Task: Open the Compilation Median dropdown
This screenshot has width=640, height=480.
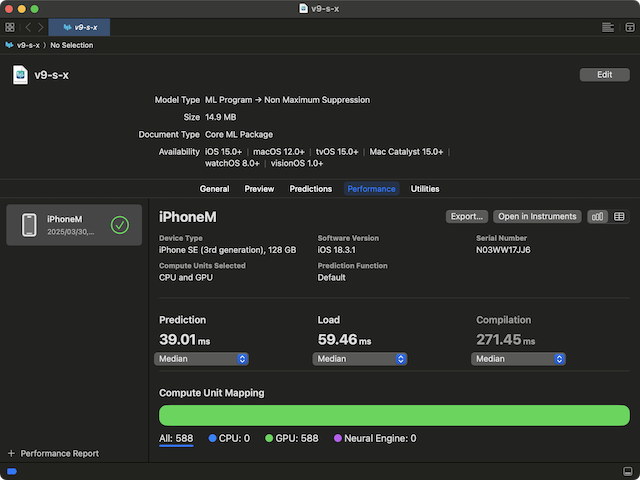Action: pyautogui.click(x=518, y=359)
